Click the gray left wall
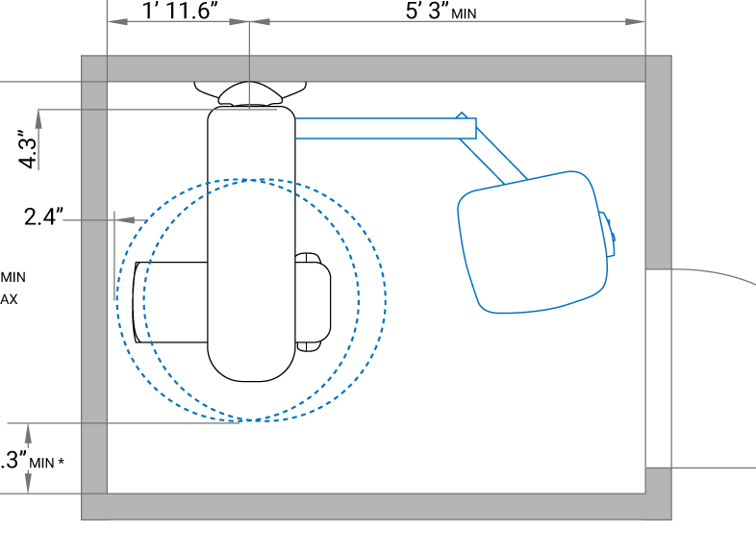Viewport: 756px width, 558px height. [93, 289]
